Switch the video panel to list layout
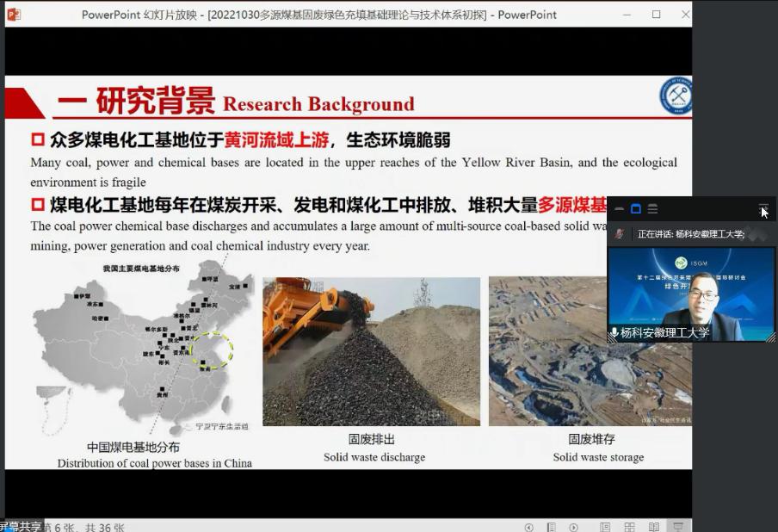 point(652,209)
